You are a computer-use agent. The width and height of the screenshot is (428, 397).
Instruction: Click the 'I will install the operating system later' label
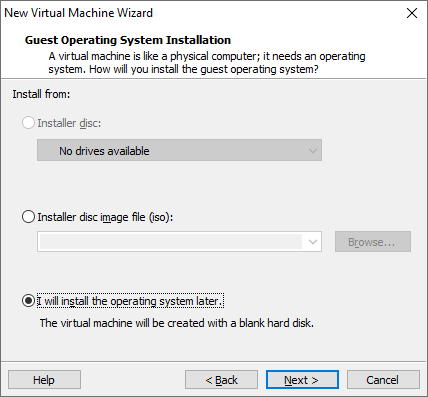pos(130,301)
